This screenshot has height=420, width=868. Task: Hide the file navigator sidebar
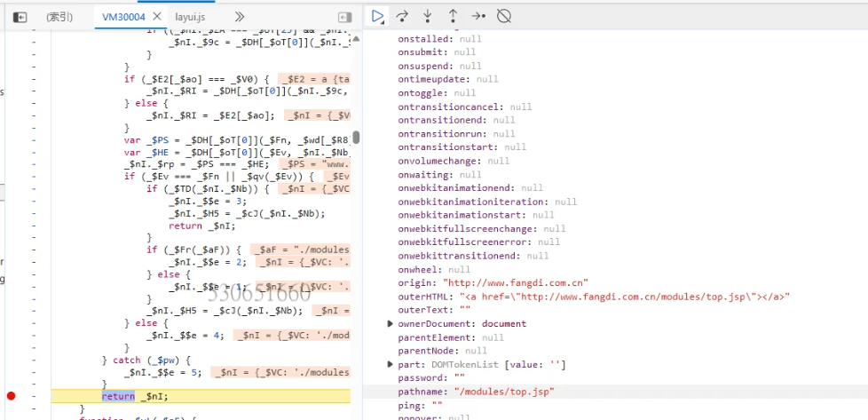(x=20, y=17)
